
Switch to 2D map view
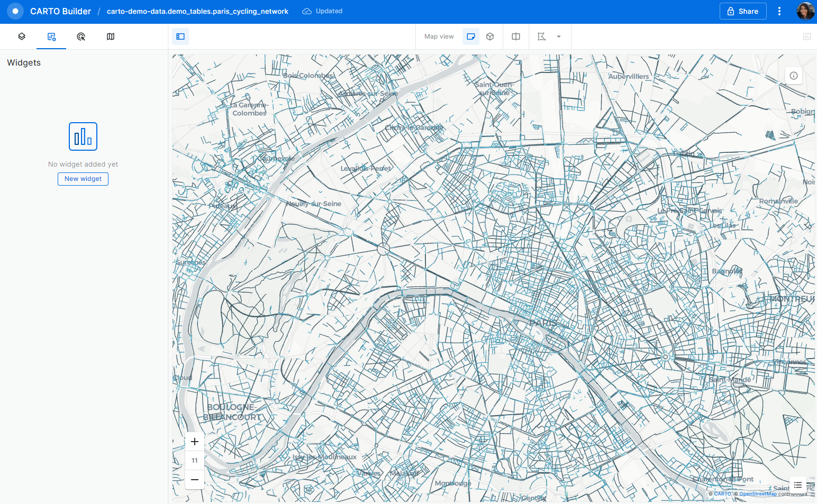(x=470, y=36)
